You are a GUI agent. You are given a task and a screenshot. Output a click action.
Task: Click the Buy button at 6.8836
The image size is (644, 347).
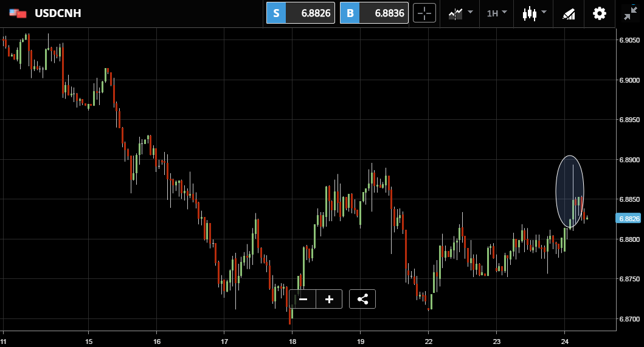pyautogui.click(x=374, y=13)
